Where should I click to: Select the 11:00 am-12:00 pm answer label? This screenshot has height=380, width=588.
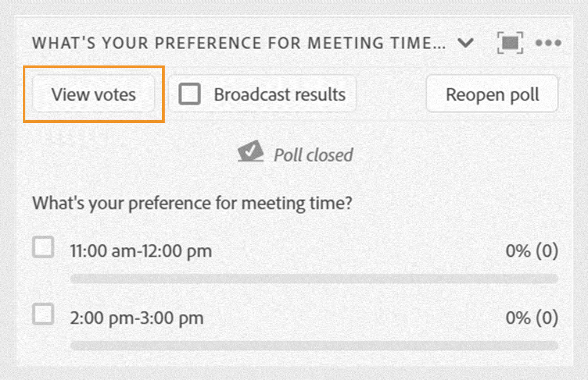(141, 251)
